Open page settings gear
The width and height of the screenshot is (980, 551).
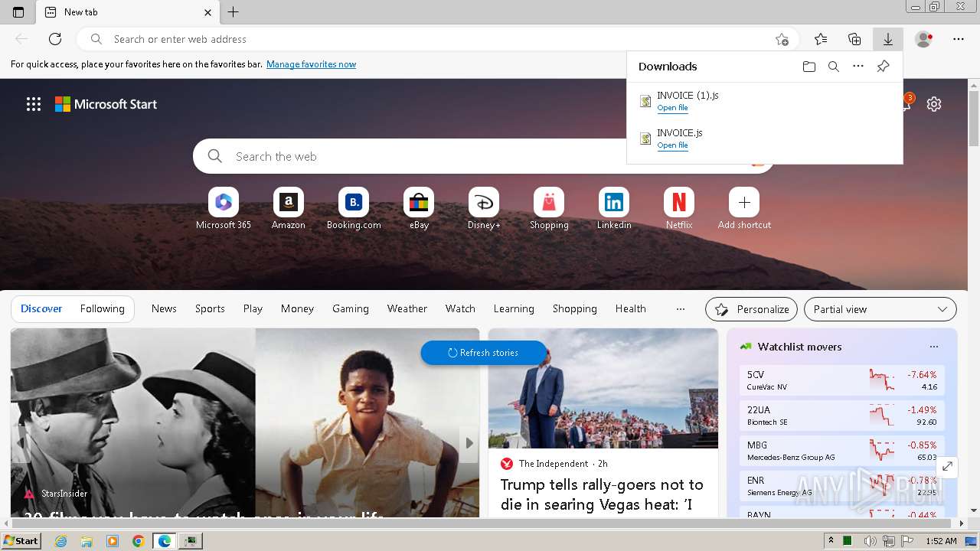(934, 104)
